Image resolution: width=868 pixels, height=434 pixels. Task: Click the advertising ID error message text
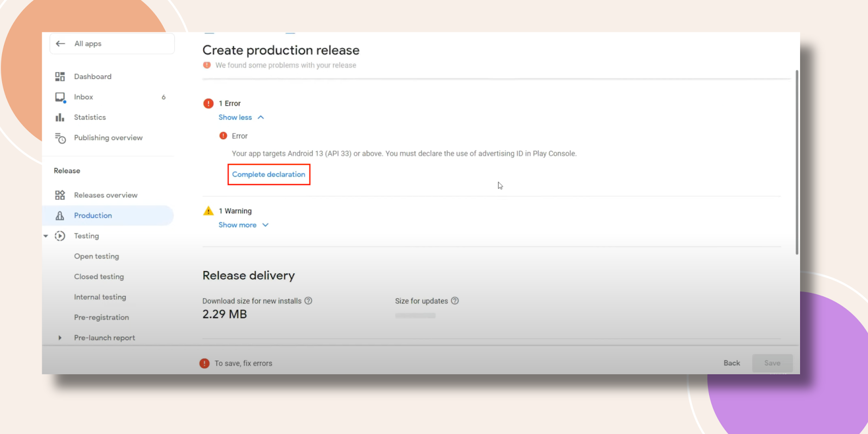[404, 154]
